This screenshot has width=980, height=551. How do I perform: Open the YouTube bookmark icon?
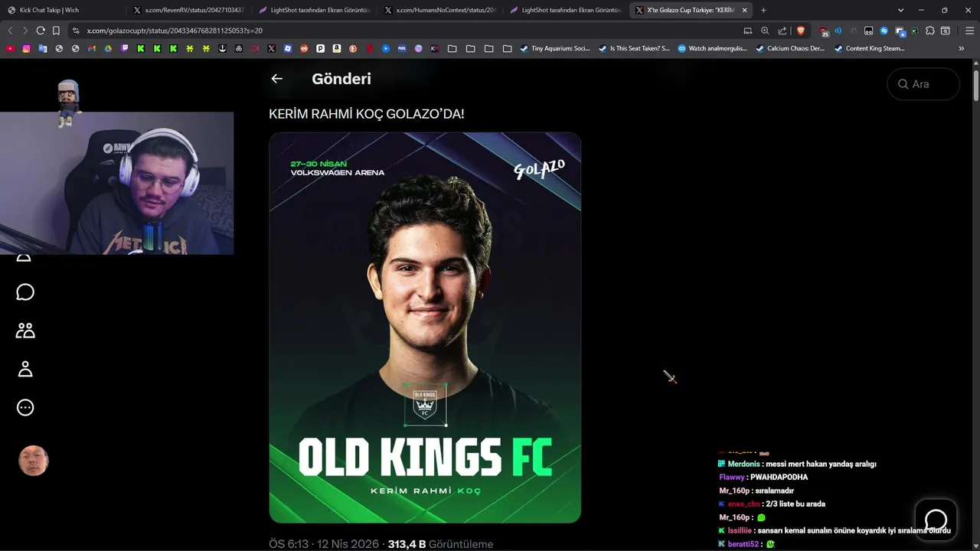(x=10, y=48)
